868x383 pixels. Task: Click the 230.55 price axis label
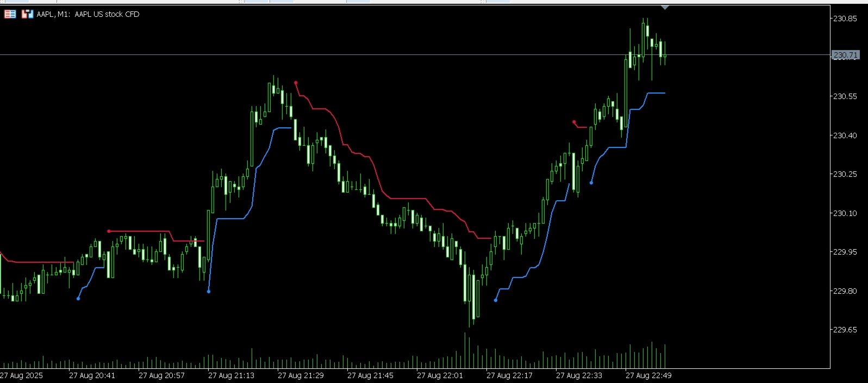[845, 96]
